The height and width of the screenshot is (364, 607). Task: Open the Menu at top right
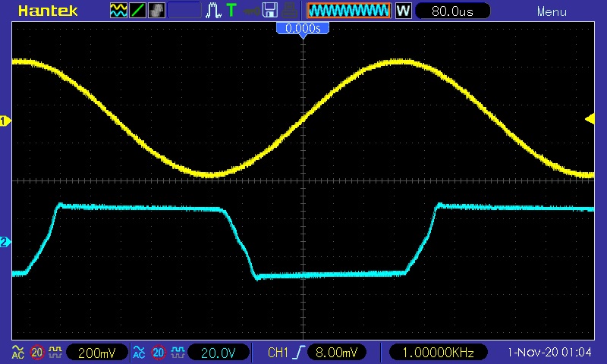(552, 11)
